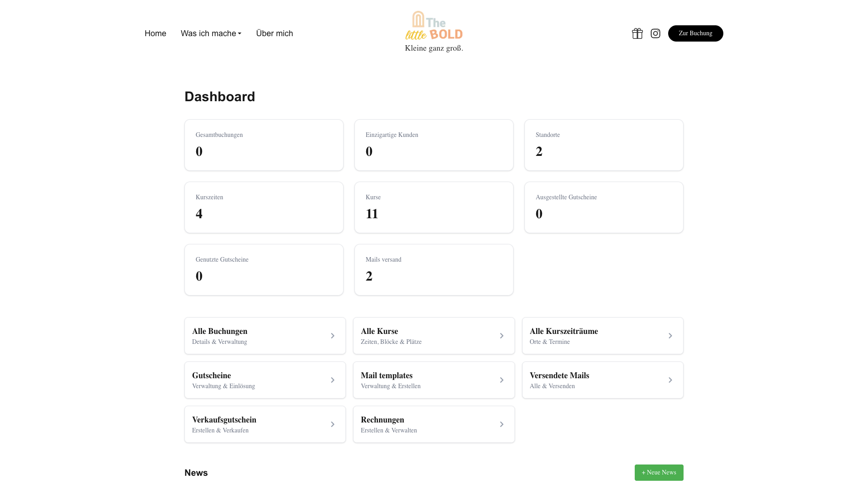Open the Über mich page

point(274,33)
